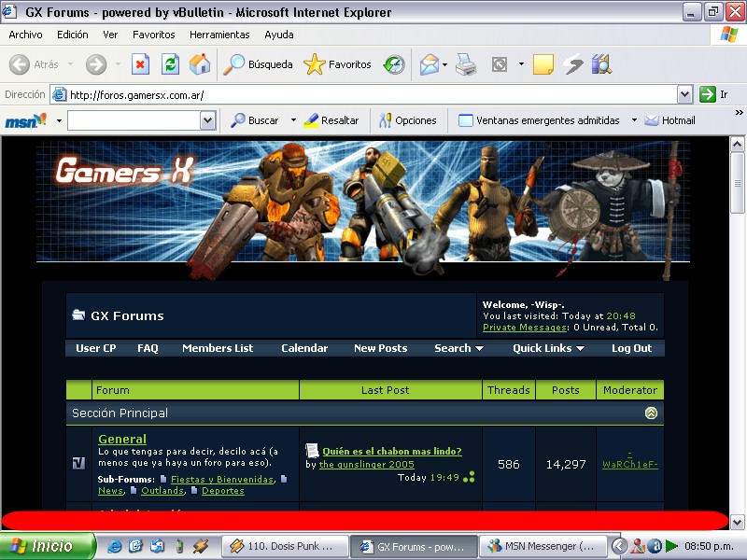Click the mail envelope toolbar icon
Viewport: 747px width, 560px height.
click(430, 64)
